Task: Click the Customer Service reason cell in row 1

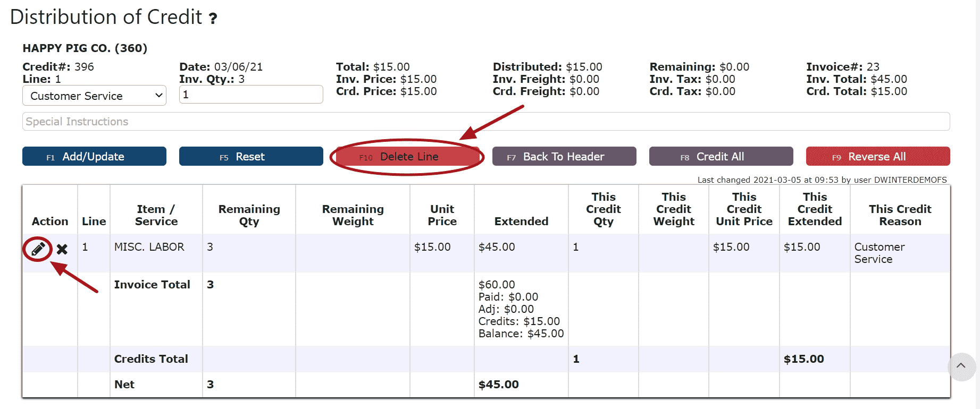Action: (x=879, y=253)
